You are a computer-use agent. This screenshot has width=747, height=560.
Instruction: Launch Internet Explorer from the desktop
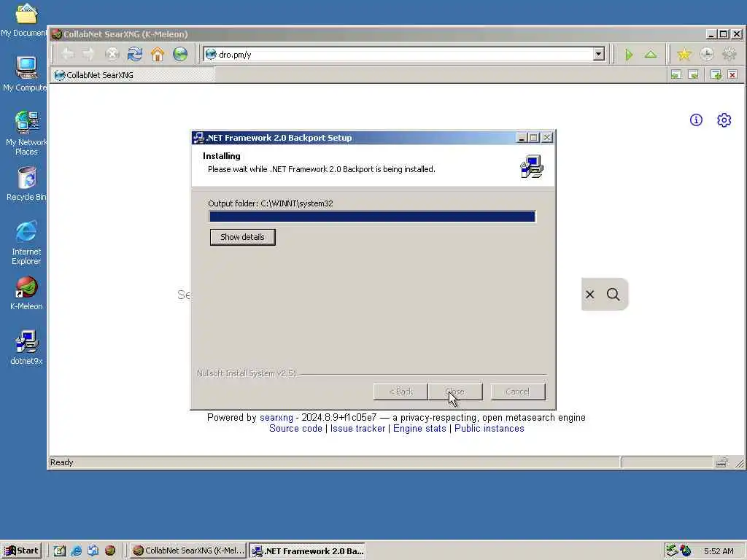[26, 242]
